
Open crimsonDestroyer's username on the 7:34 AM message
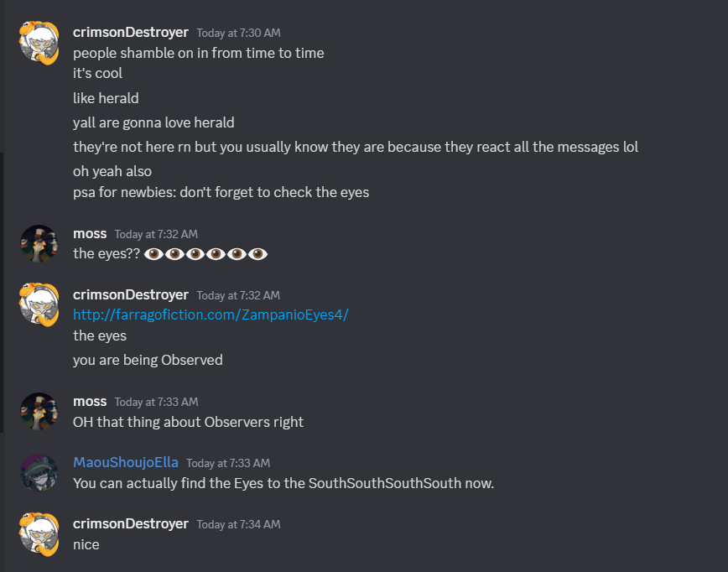[130, 523]
